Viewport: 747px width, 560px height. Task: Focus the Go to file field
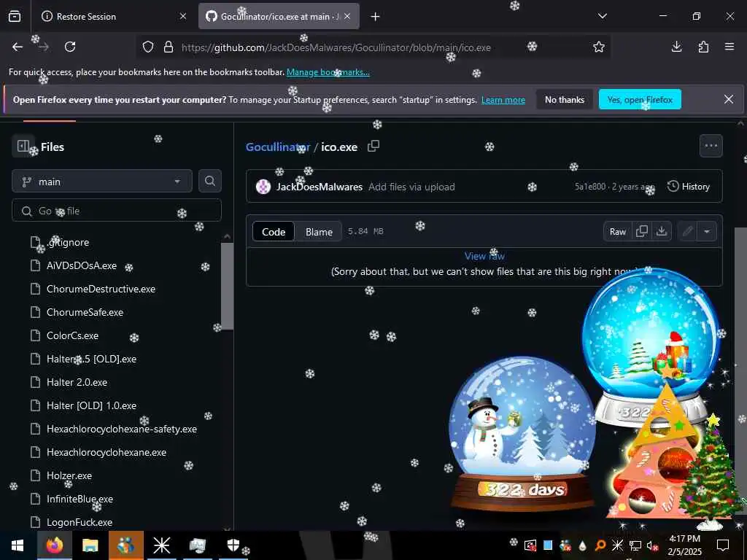(x=117, y=211)
